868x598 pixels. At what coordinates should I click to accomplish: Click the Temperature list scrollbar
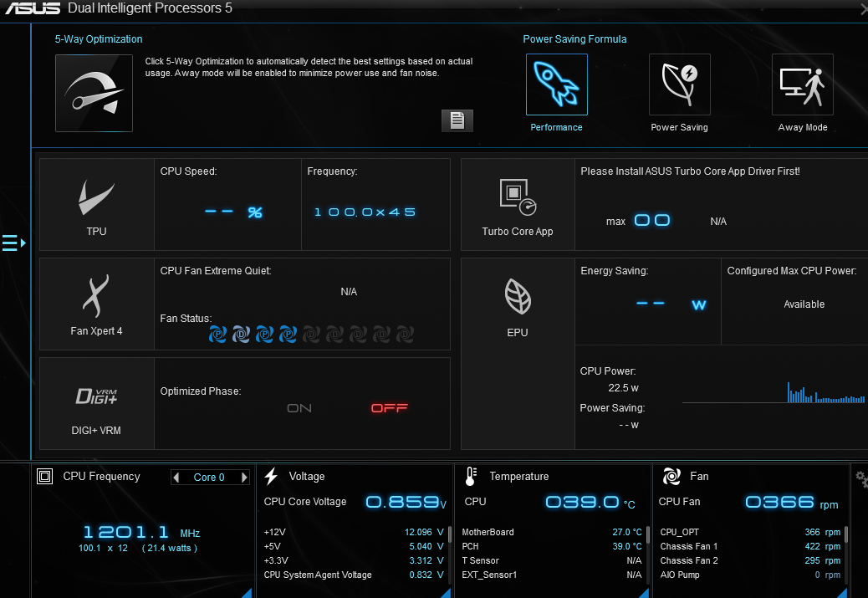(648, 535)
